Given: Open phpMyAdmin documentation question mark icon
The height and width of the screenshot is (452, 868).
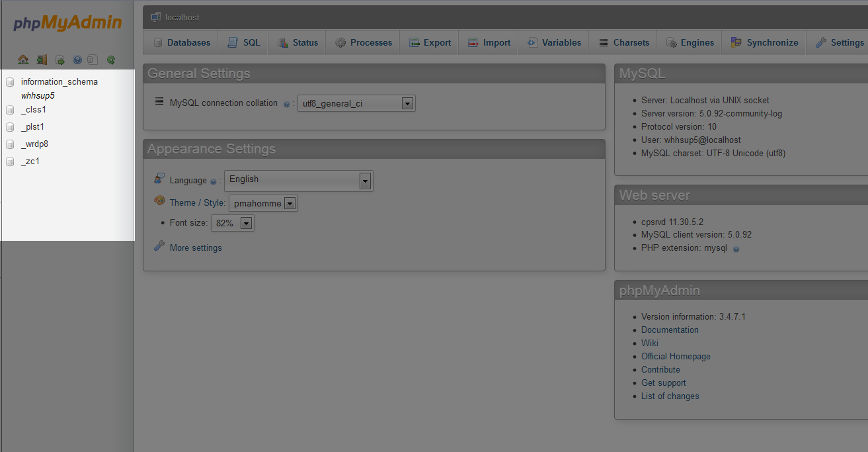Looking at the screenshot, I should coord(77,60).
